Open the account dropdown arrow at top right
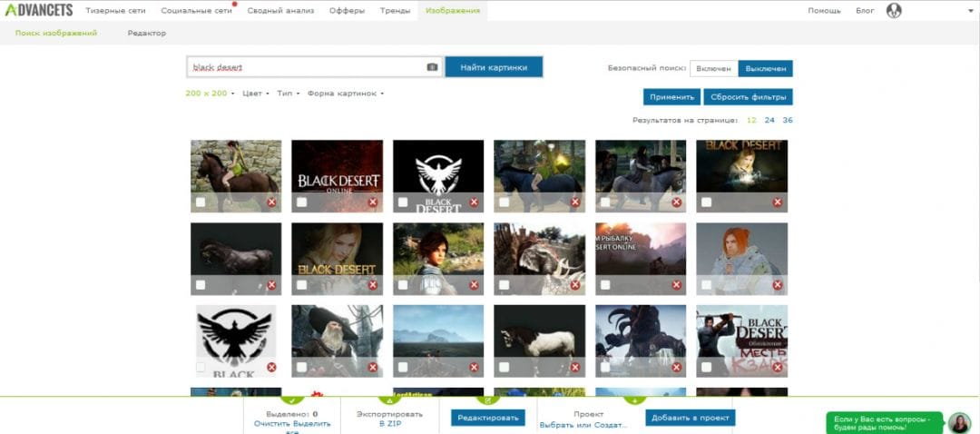This screenshot has width=980, height=434. [x=971, y=11]
